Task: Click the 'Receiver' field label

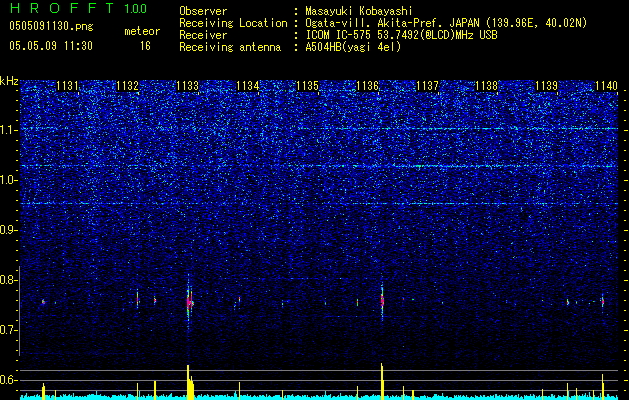Action: coord(203,35)
